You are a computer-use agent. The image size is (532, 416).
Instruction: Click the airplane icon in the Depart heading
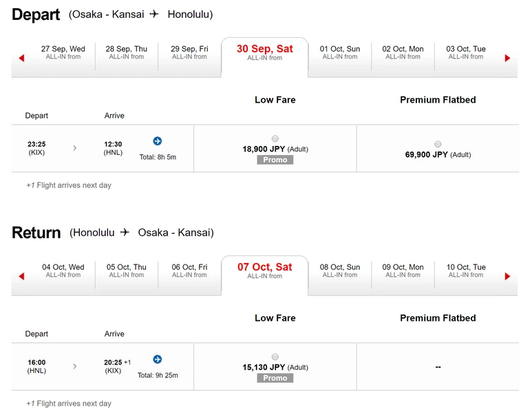pyautogui.click(x=154, y=14)
